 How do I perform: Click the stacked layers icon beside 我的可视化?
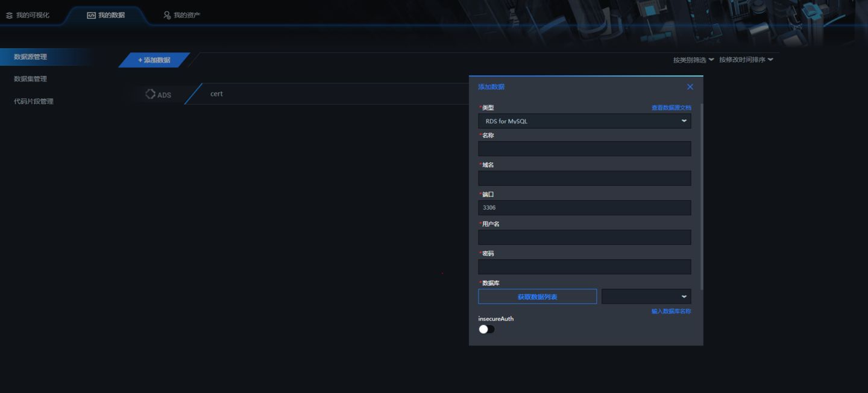[x=9, y=15]
